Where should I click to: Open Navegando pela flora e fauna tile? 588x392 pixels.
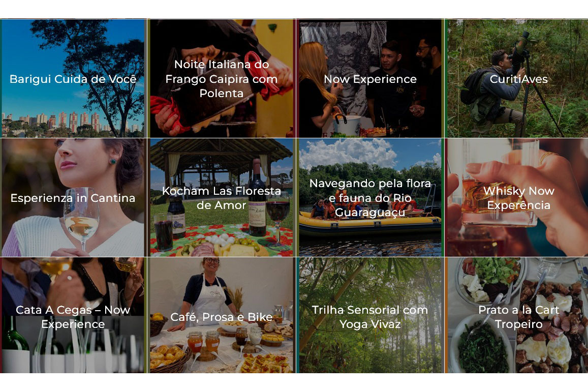[370, 198]
